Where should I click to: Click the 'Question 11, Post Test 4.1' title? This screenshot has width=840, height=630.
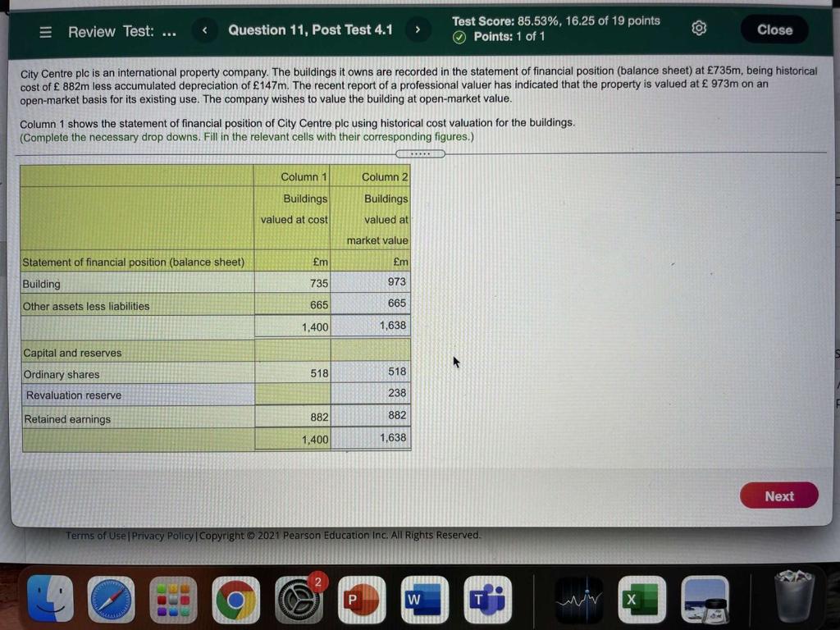tap(310, 30)
